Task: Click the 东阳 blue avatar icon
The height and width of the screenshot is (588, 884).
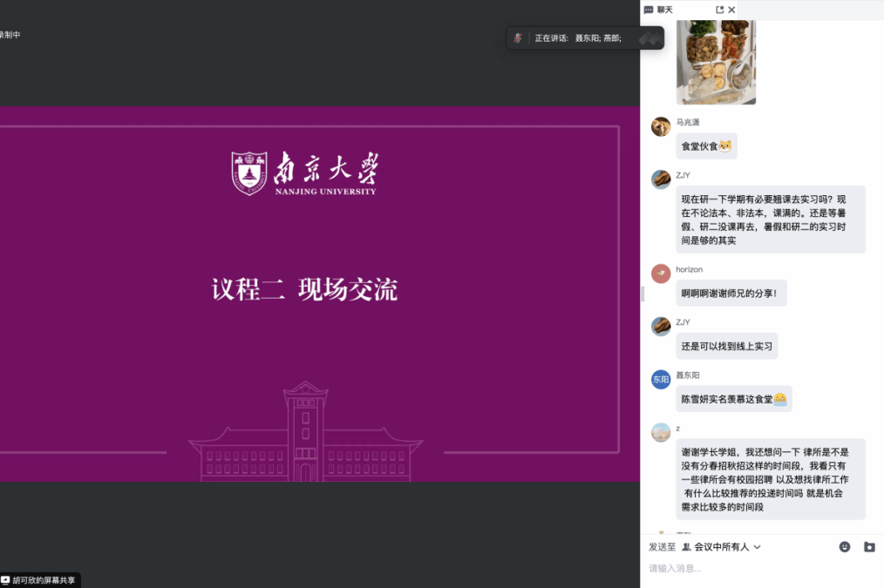Action: point(661,379)
